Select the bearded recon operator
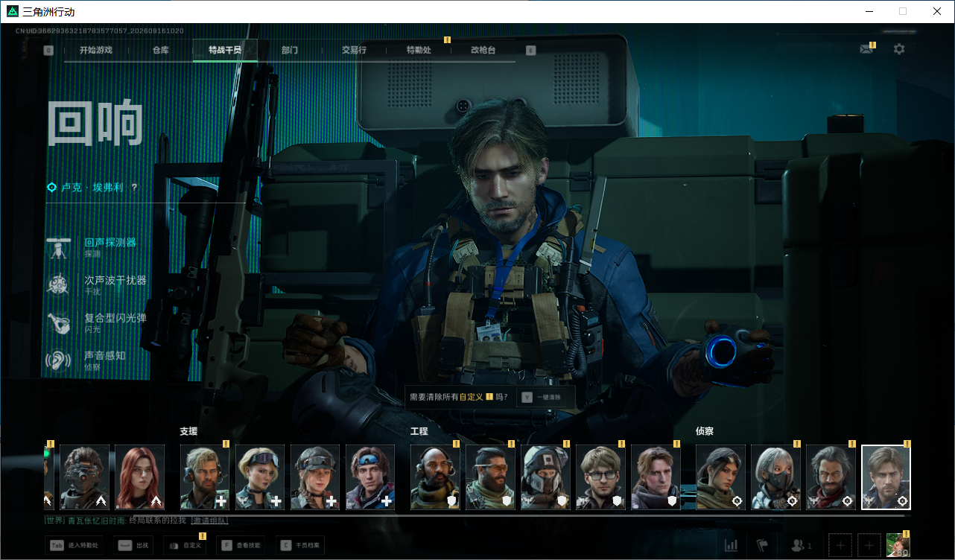 [831, 477]
